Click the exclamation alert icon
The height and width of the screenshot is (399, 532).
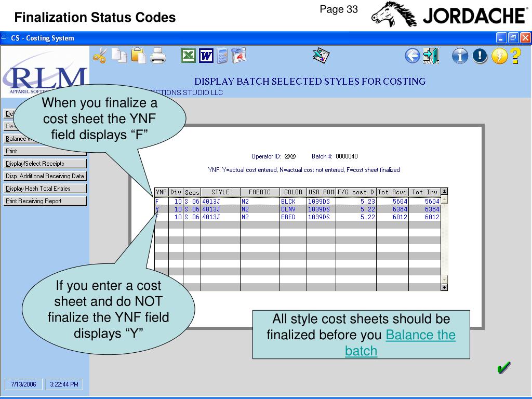pyautogui.click(x=480, y=56)
